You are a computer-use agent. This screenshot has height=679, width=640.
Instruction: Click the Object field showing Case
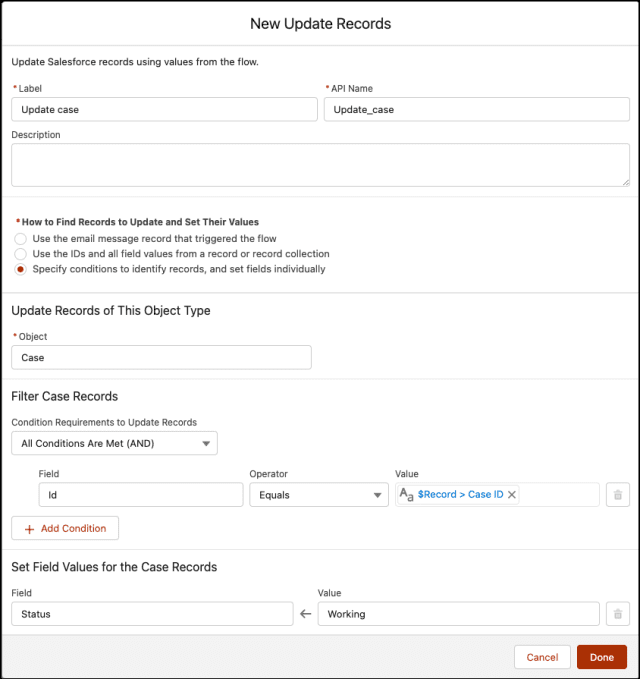161,357
